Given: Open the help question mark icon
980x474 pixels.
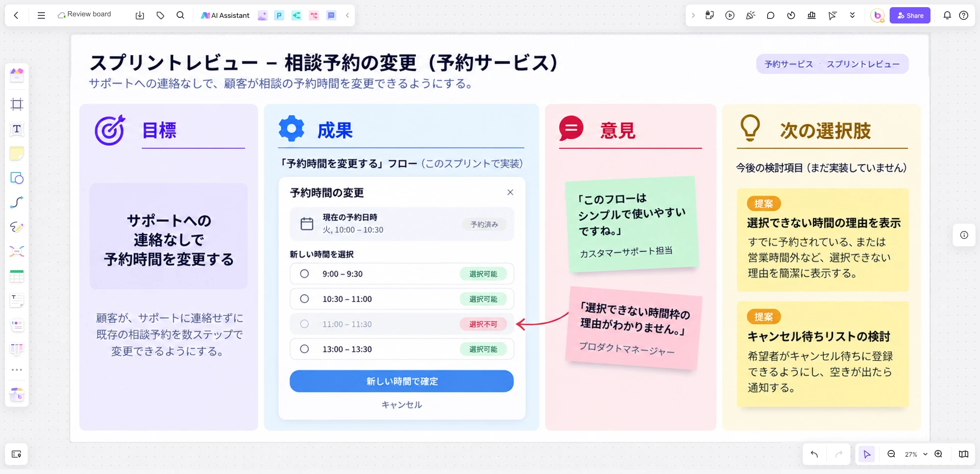Looking at the screenshot, I should [964, 15].
